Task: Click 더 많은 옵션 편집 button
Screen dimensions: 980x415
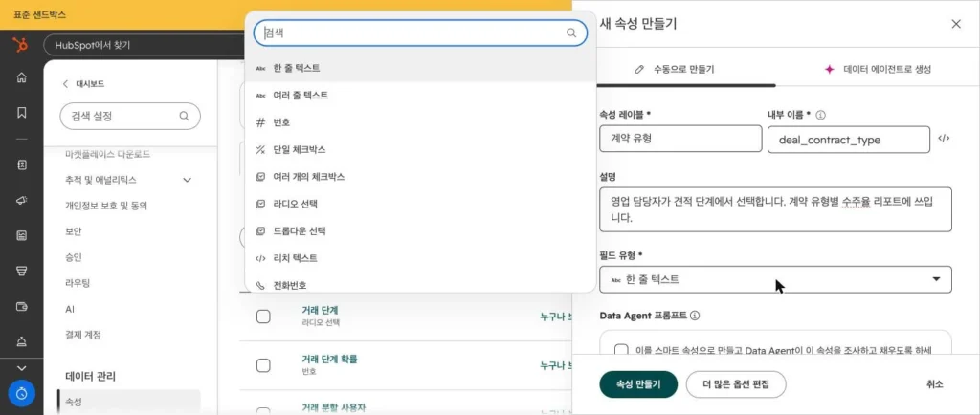Action: 736,384
